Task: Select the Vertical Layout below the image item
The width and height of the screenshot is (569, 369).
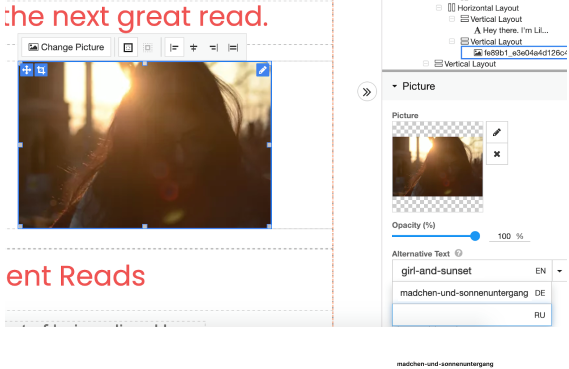Action: [x=465, y=64]
